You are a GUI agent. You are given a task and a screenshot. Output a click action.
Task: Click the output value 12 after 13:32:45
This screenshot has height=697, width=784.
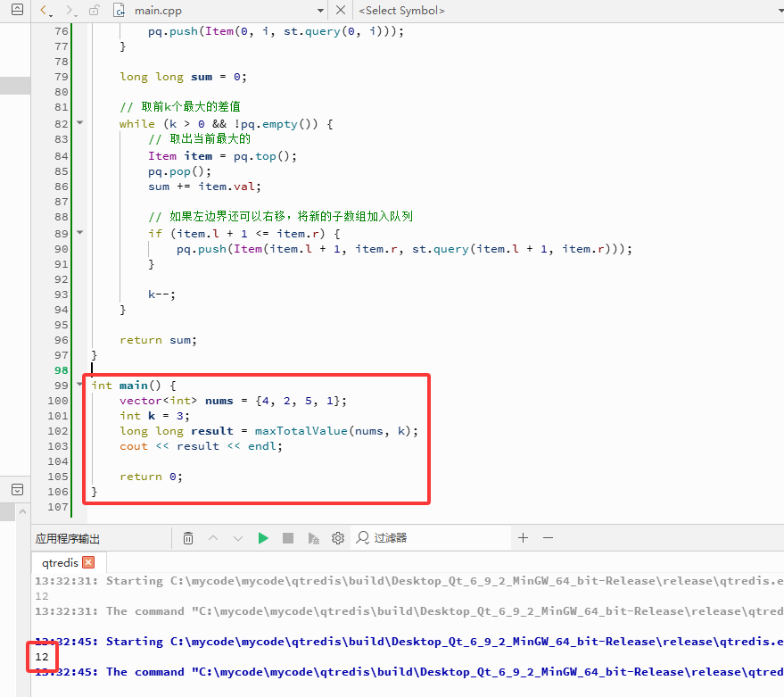[x=42, y=657]
